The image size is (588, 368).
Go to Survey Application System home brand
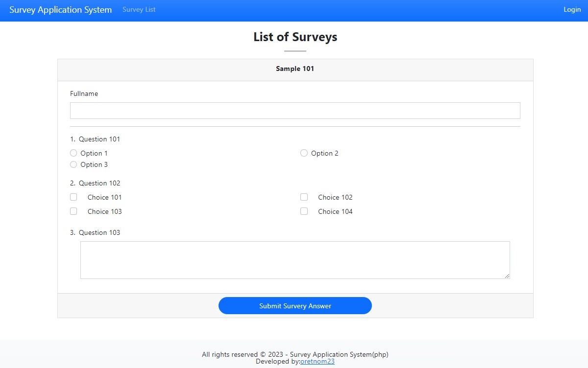click(60, 10)
